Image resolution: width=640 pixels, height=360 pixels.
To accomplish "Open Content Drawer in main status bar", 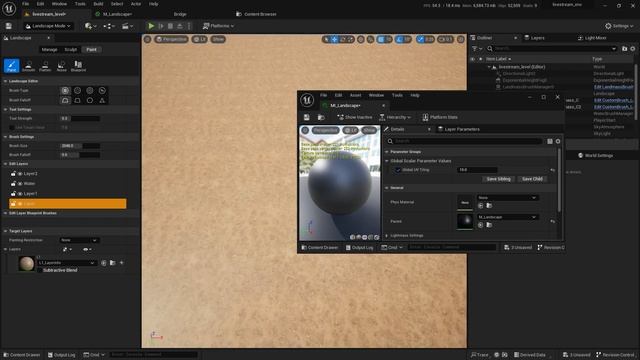I will (22, 355).
